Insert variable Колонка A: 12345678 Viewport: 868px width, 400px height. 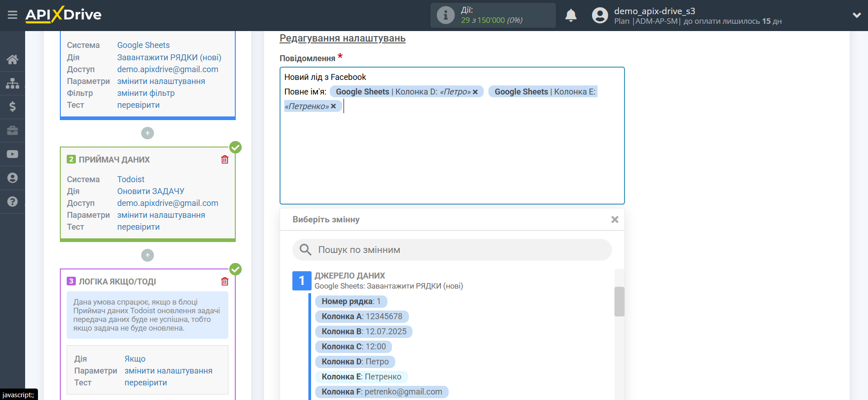[362, 316]
